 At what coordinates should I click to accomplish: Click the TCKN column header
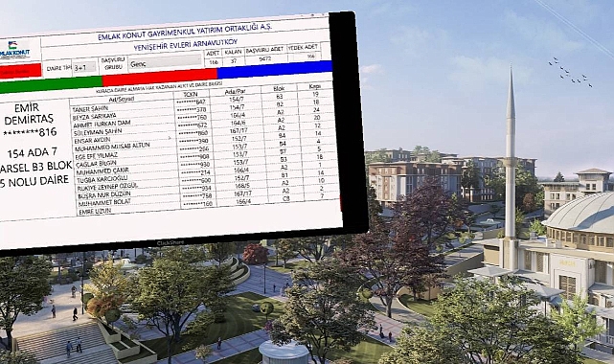pos(191,94)
